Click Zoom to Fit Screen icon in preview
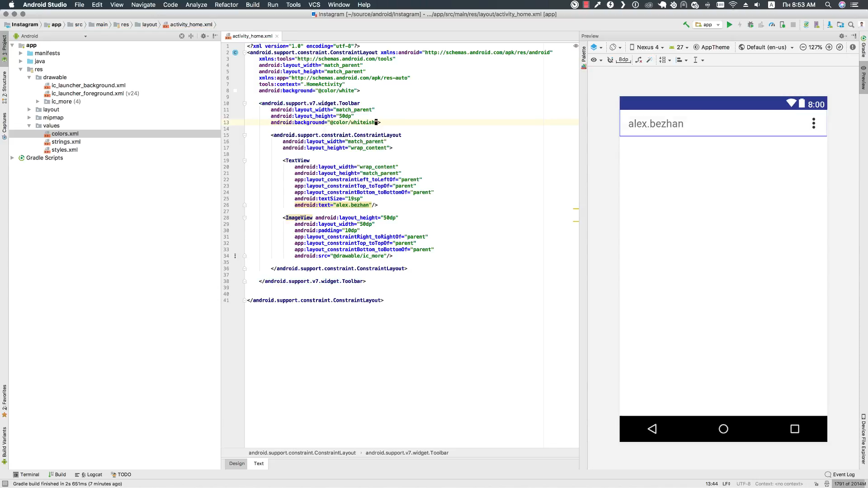Image resolution: width=868 pixels, height=488 pixels. [x=840, y=47]
